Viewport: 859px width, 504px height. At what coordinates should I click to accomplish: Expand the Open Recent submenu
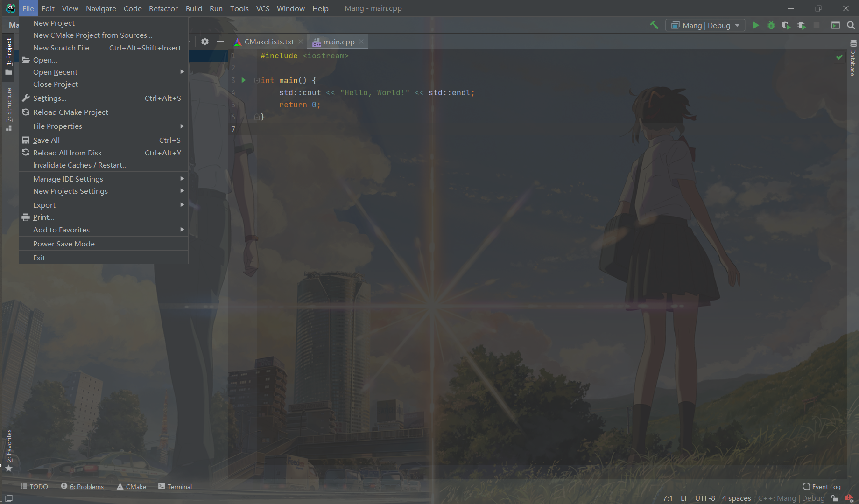[x=55, y=72]
